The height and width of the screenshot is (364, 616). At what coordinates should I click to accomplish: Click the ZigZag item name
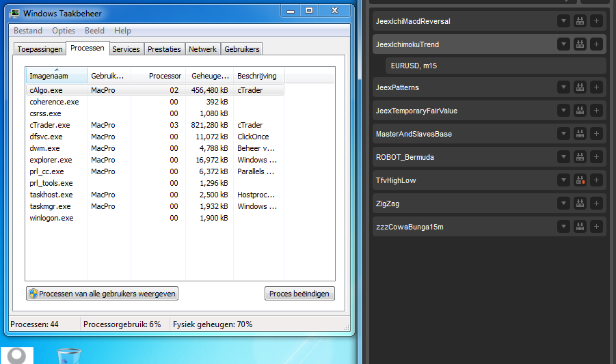coord(388,204)
